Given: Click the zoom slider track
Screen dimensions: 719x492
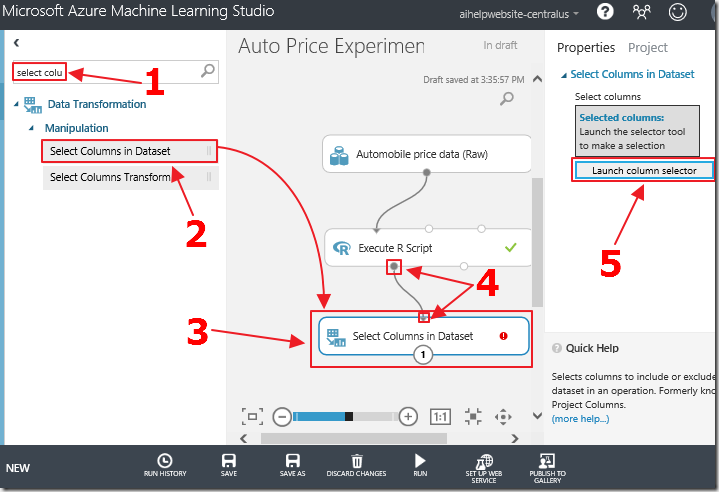Looking at the screenshot, I should [x=345, y=416].
